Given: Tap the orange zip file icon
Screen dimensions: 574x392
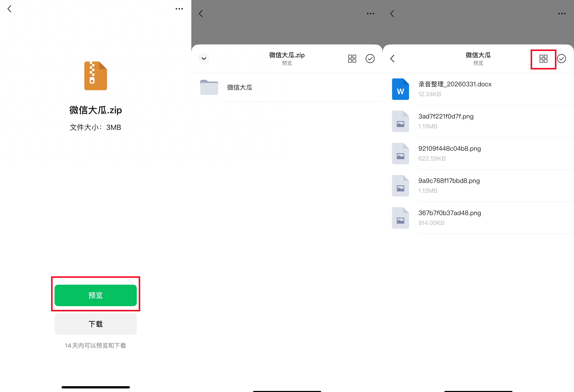Looking at the screenshot, I should click(96, 76).
